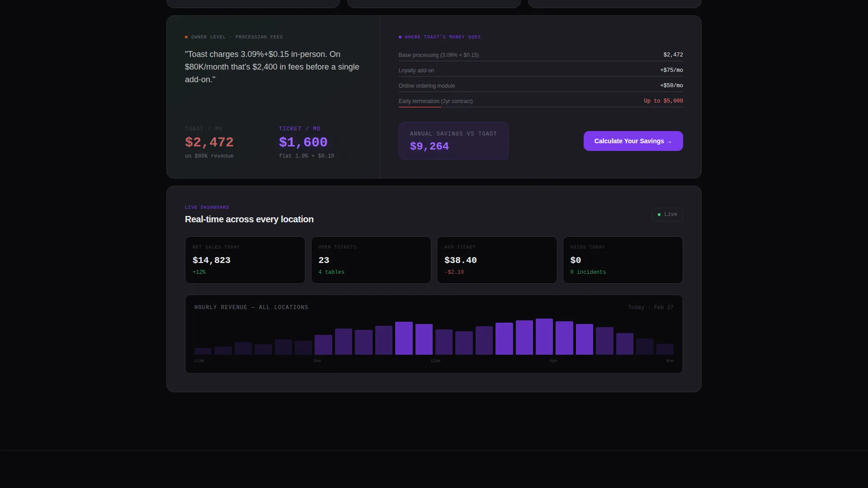Click the orange dot beside Owner Level
This screenshot has height=488, width=868.
coord(186,37)
